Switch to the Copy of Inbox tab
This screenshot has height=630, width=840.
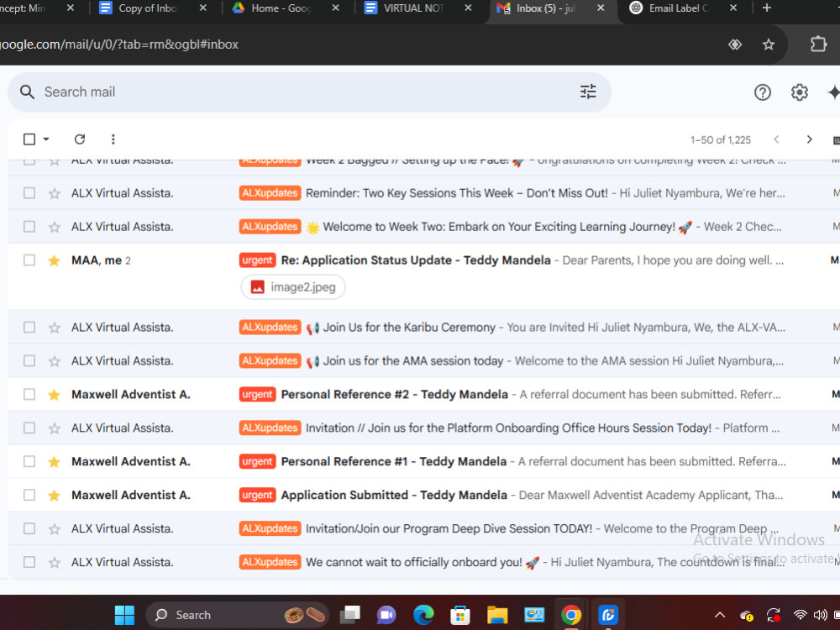(155, 8)
